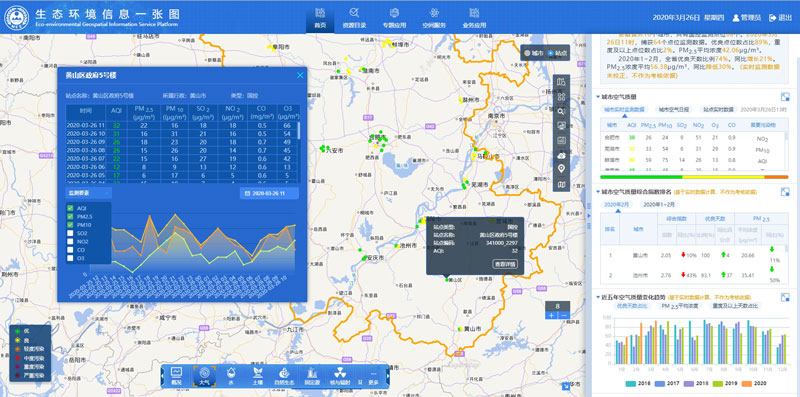Switch to the 站点实时数据 tab
The image size is (800, 397).
719,109
